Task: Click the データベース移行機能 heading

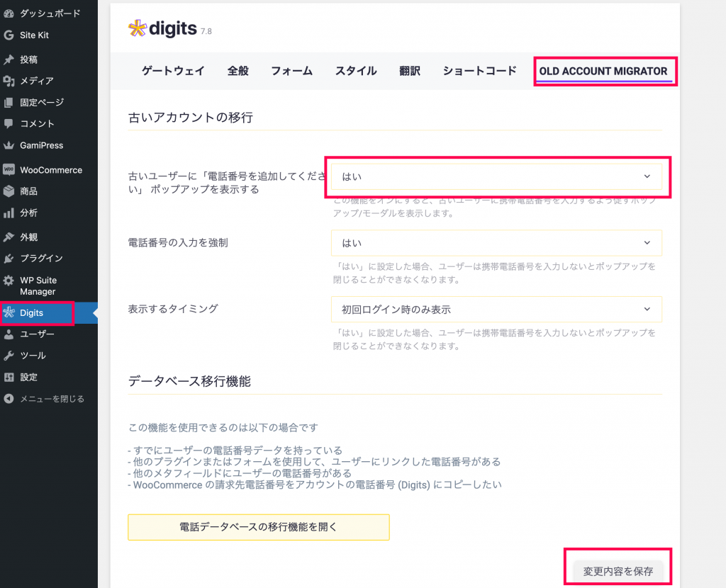Action: tap(189, 381)
